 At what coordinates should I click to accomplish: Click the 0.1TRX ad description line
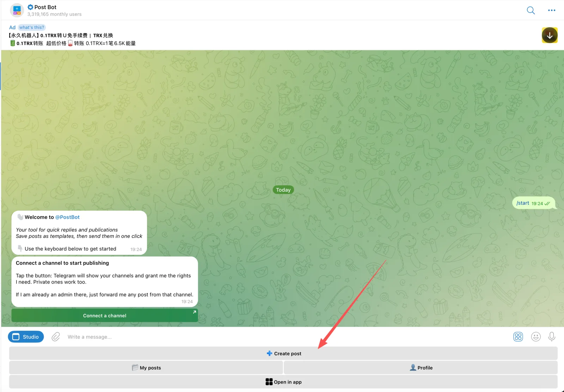click(x=73, y=43)
